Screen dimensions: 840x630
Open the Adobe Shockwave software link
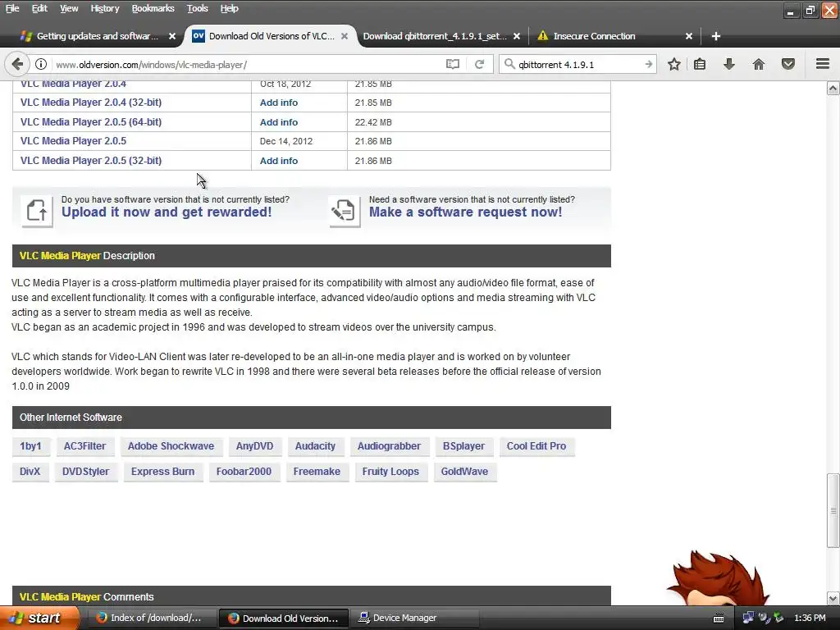[x=171, y=446]
